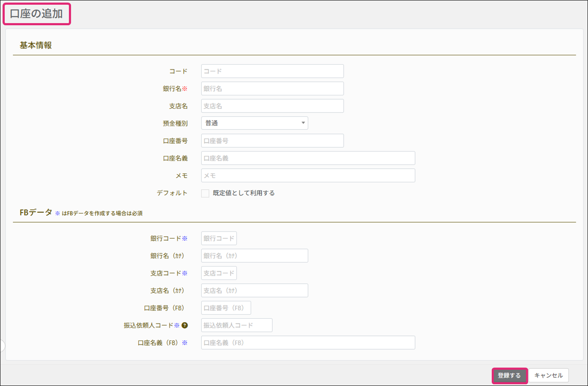Focus the 支店コード input field
588x386 pixels.
219,273
